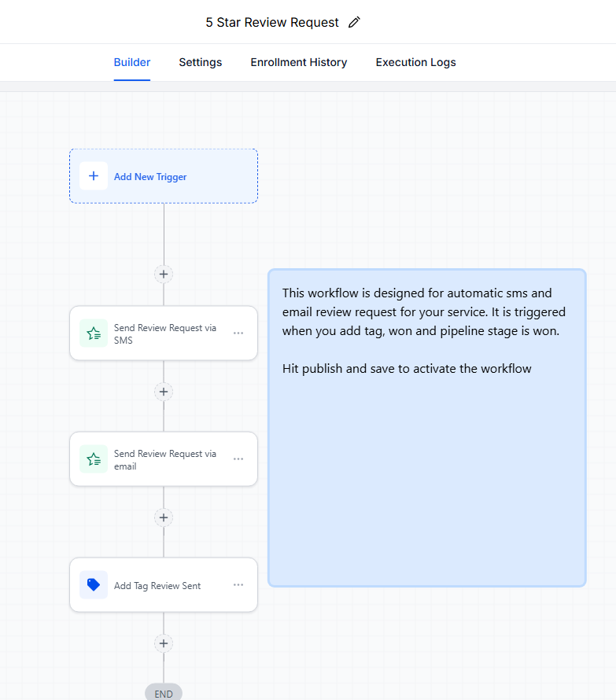Select Send Review Request via SMS step
The image size is (616, 700).
(x=164, y=333)
